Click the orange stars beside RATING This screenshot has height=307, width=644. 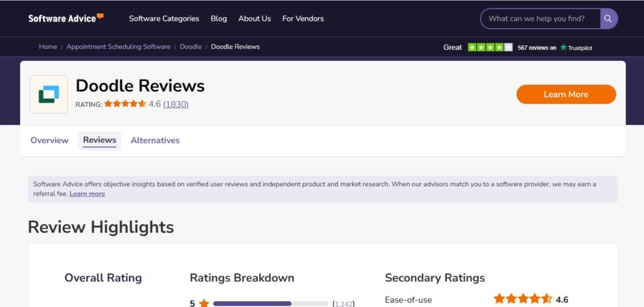pos(125,104)
